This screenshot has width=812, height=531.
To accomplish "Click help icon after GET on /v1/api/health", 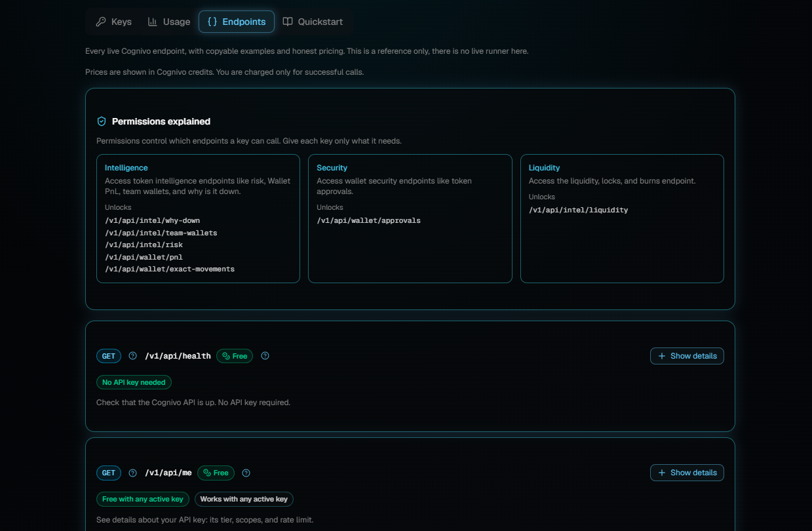I will 132,356.
